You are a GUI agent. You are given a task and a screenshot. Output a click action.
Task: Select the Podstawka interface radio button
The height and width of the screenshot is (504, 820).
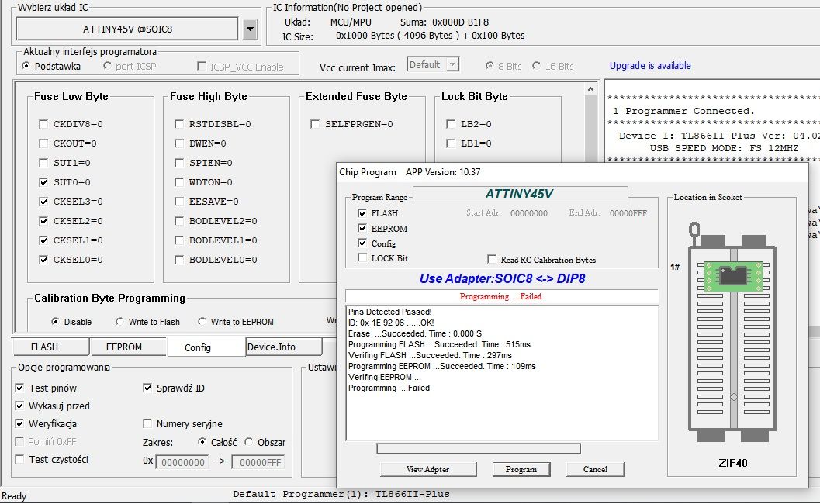26,66
